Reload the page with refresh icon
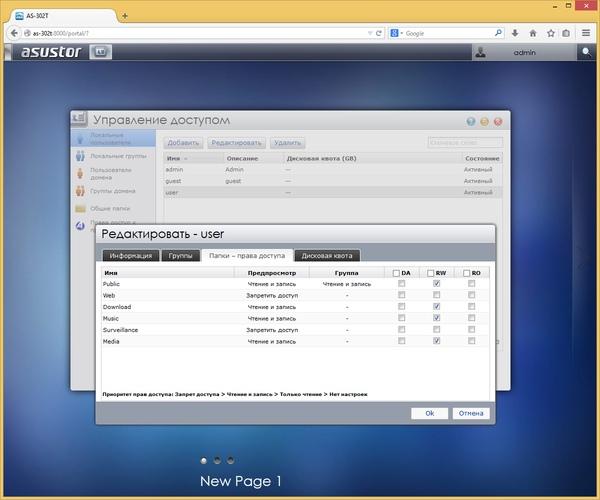600x500 pixels. pyautogui.click(x=378, y=33)
